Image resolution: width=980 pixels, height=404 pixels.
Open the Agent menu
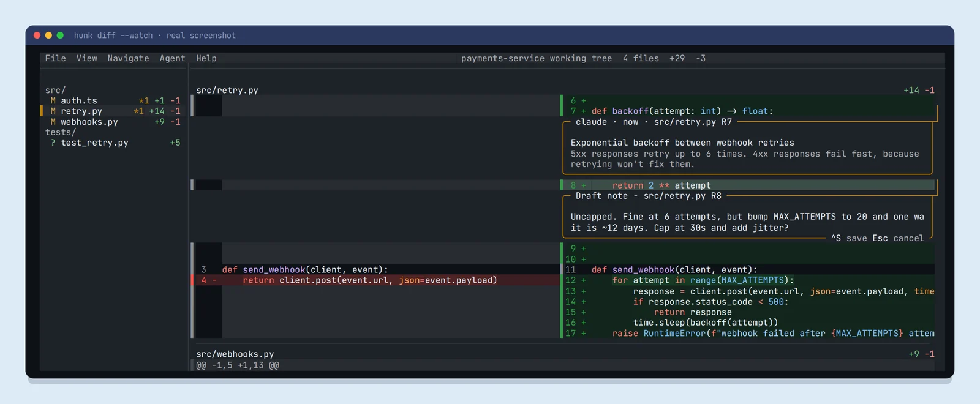tap(172, 58)
